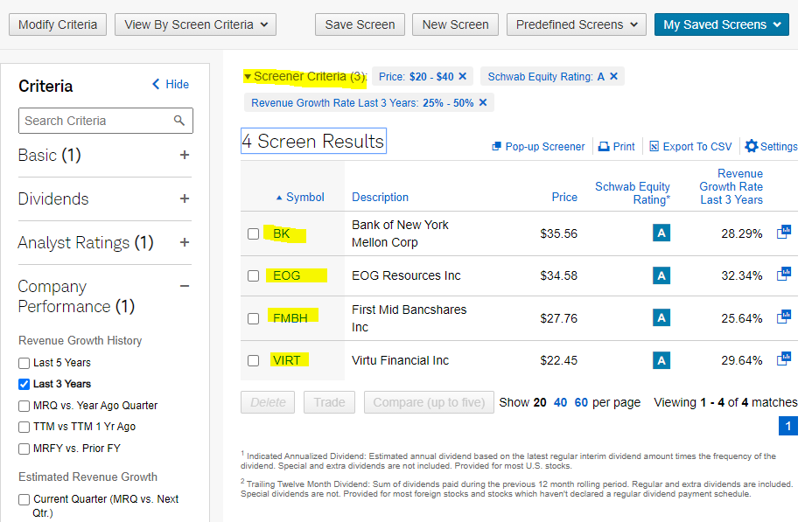Enable MRFY vs. Prior FY
Viewport: 812px width, 522px height.
pyautogui.click(x=24, y=449)
